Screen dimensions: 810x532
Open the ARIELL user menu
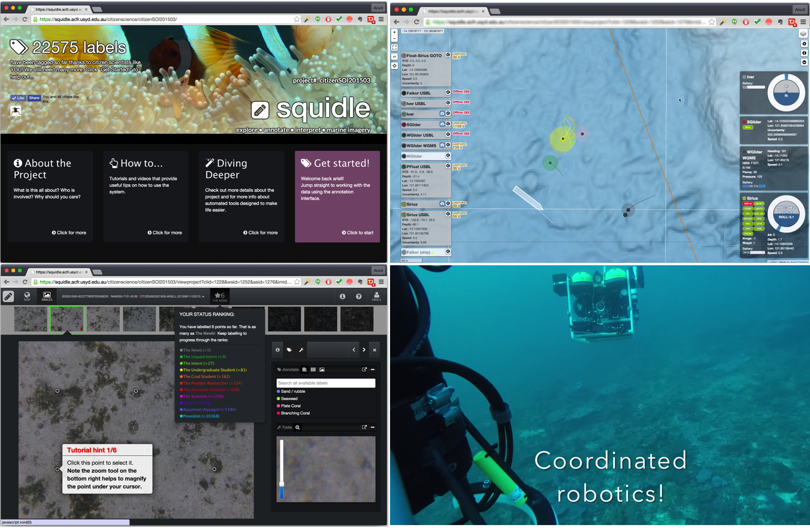pos(377,296)
